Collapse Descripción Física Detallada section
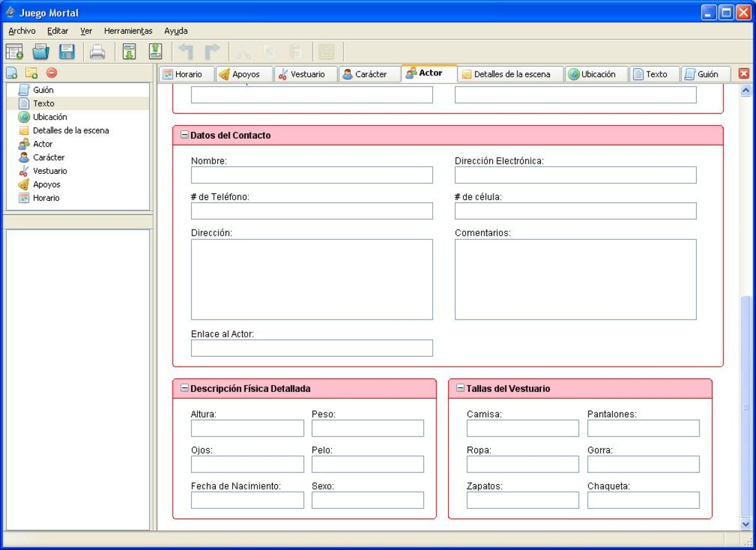 [x=184, y=388]
